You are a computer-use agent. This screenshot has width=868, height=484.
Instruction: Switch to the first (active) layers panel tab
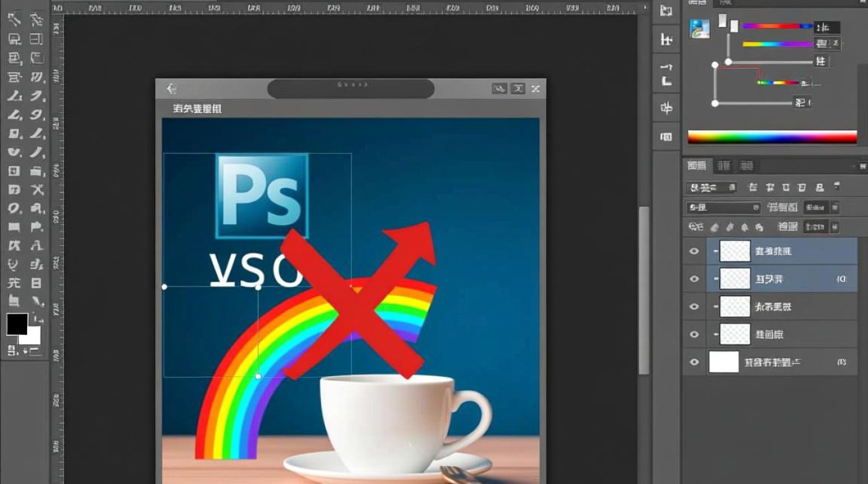[697, 166]
